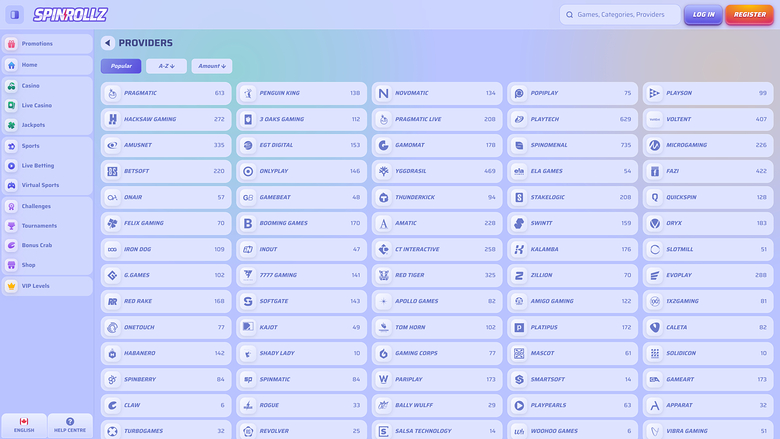Click the Bonus Crab icon in the sidebar
The width and height of the screenshot is (780, 439).
click(x=12, y=245)
